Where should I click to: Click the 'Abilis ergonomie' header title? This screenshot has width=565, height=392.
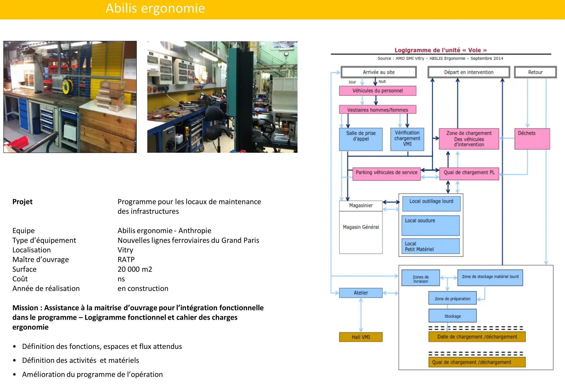coord(155,8)
